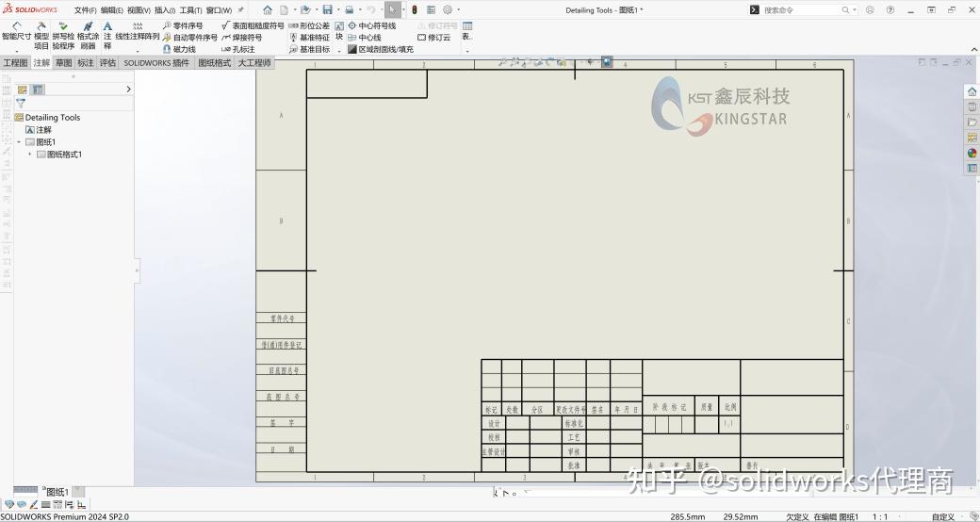Open the 线性注释阵列 dropdown arrow

pyautogui.click(x=138, y=50)
